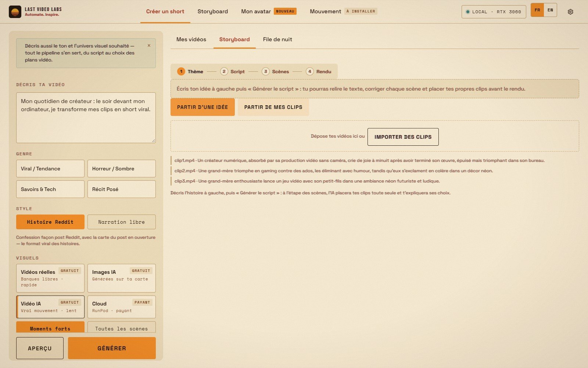Click the Last Video Labs logo icon

pos(15,12)
